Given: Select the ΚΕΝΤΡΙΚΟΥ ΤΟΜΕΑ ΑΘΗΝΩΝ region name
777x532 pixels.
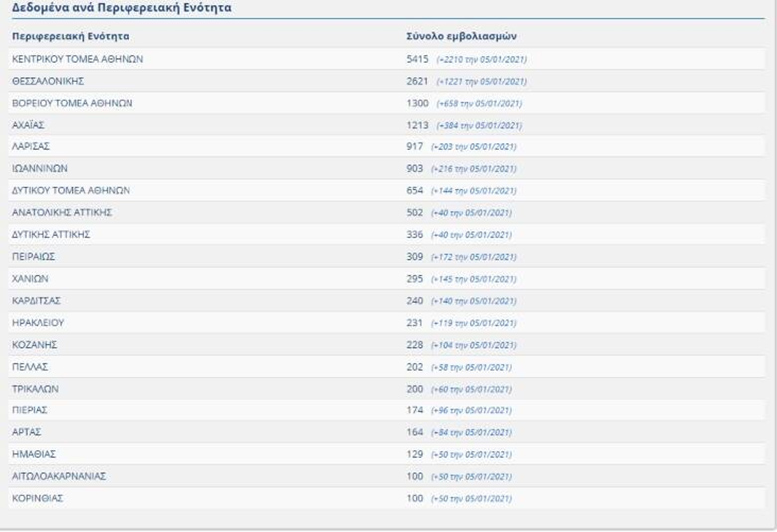Looking at the screenshot, I should pos(78,59).
